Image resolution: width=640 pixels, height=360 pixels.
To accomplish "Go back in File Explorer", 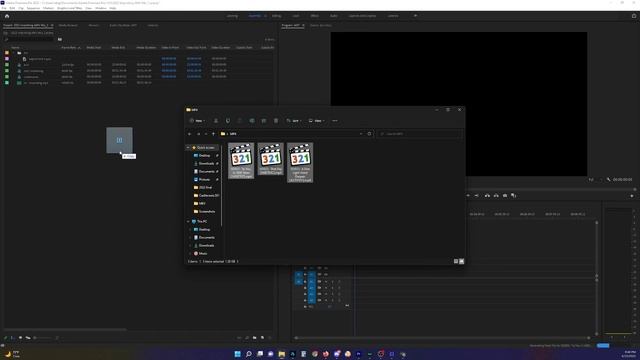I will [190, 134].
